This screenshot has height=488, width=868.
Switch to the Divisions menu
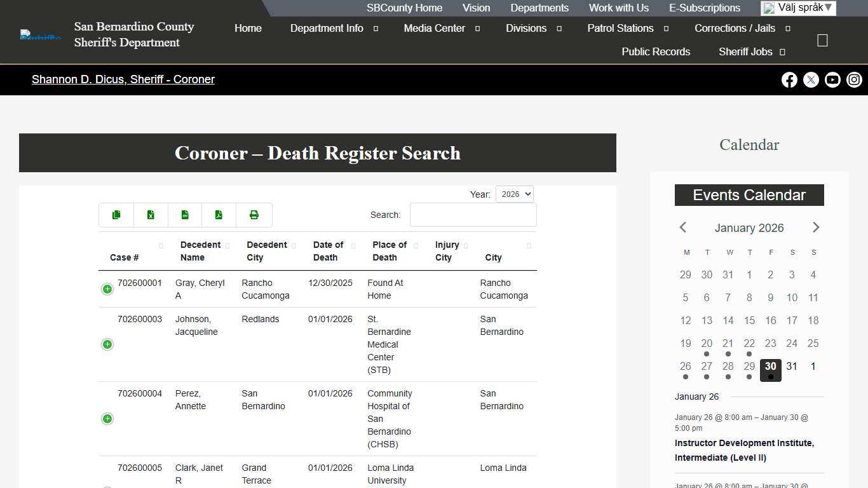pos(526,28)
